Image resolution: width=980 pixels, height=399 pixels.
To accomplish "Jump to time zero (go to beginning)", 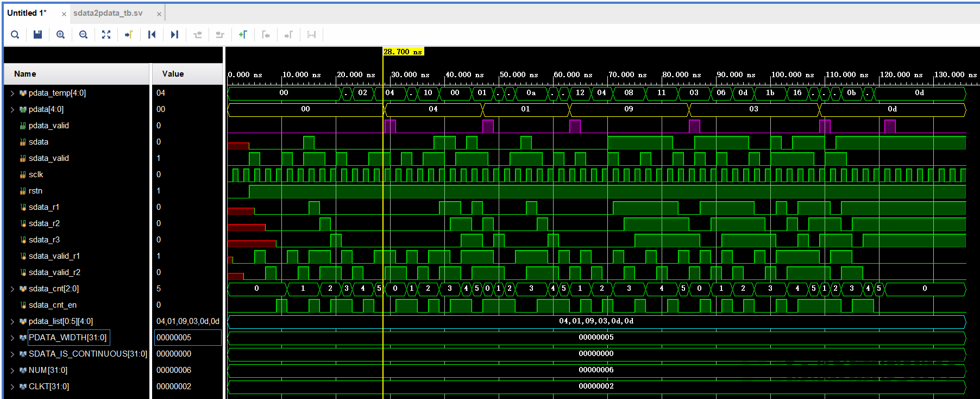I will coord(152,35).
